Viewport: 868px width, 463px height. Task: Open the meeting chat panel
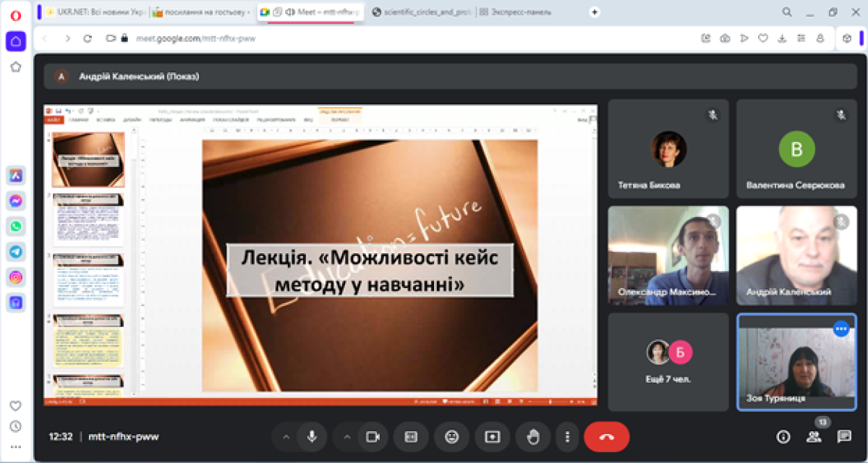coord(844,436)
